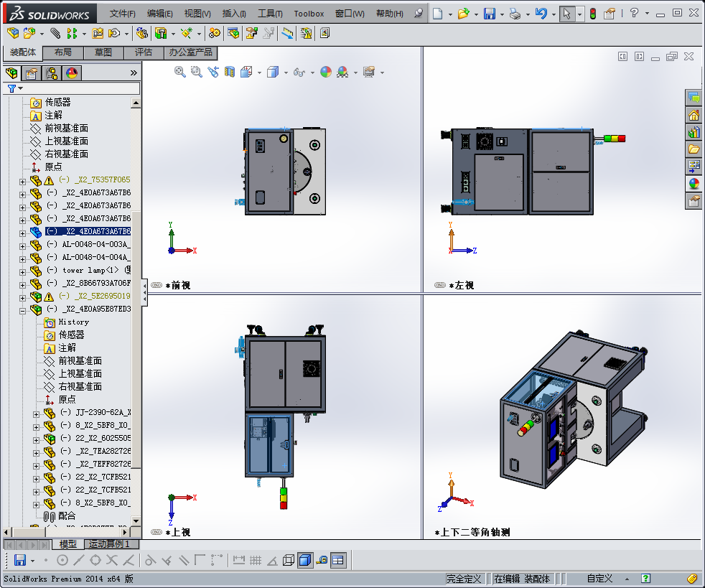The width and height of the screenshot is (705, 588).
Task: Click the Undo arrow icon
Action: [541, 14]
